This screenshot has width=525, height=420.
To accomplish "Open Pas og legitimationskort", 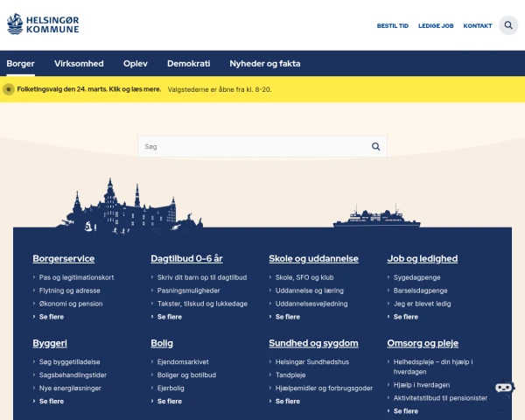I will (76, 277).
